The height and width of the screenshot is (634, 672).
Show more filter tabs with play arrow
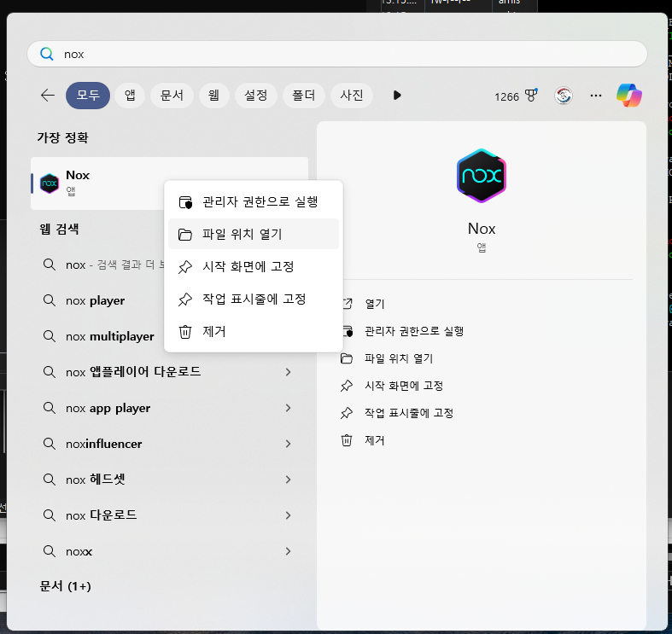[x=397, y=95]
